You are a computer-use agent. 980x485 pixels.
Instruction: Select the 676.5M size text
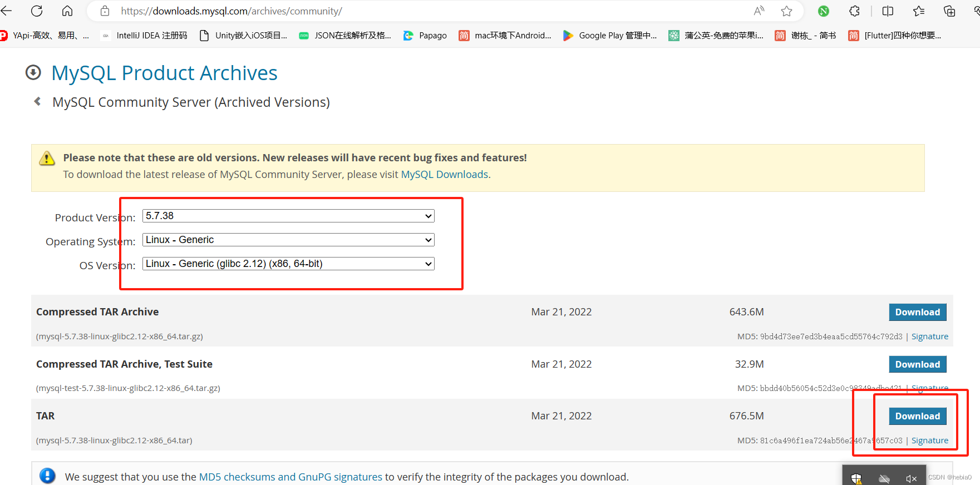click(x=746, y=416)
